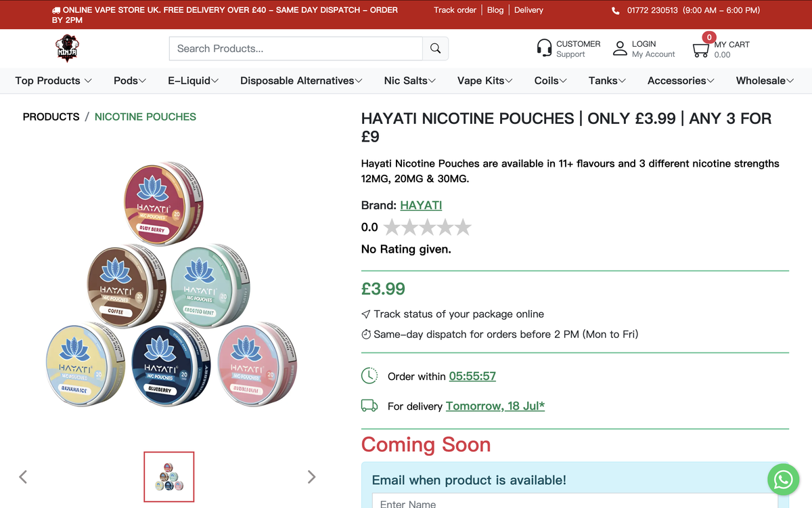Click the magnifier search button

tap(436, 49)
